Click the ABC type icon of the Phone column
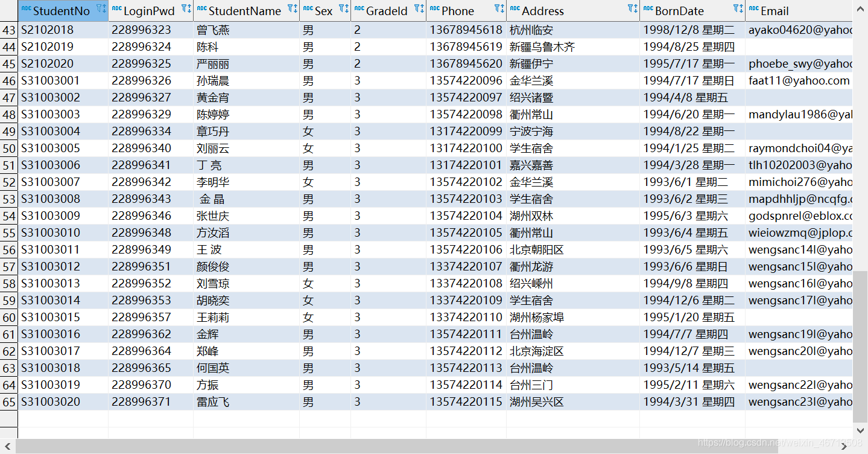 434,9
